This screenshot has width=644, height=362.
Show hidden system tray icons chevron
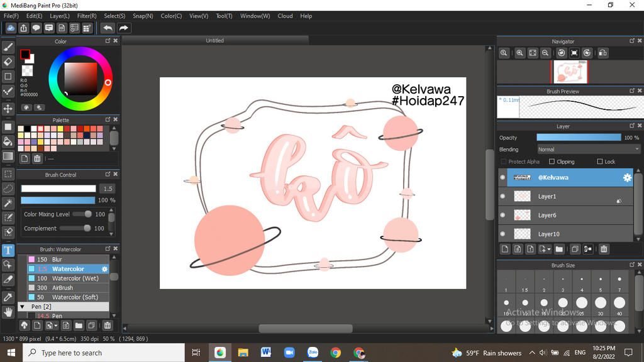532,353
